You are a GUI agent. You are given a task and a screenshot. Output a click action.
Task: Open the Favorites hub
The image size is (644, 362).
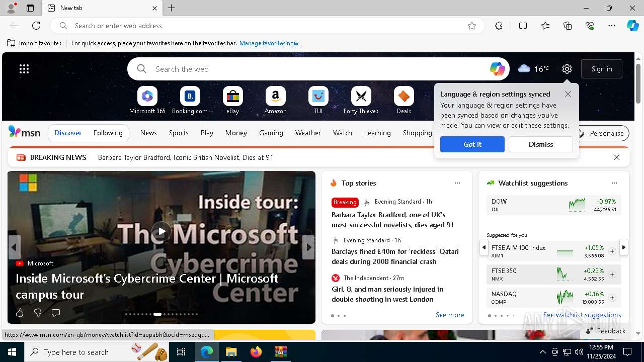point(545,26)
